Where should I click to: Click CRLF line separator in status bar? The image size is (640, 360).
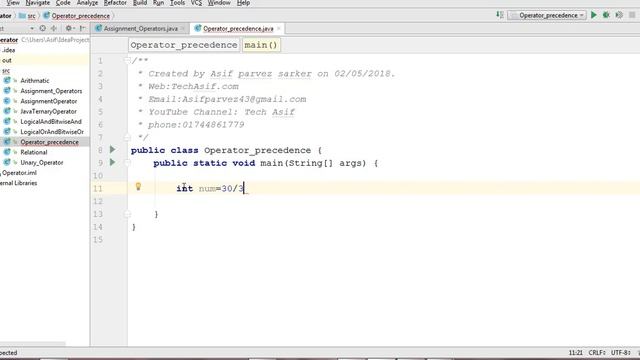pos(597,353)
